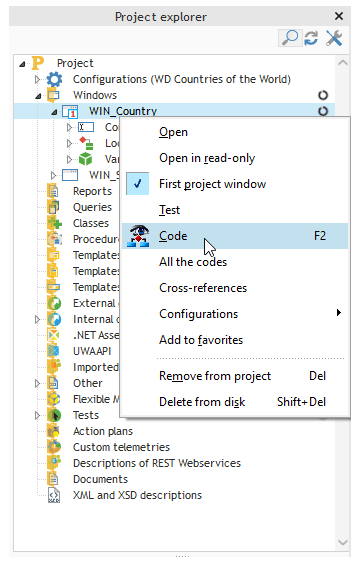The height and width of the screenshot is (561, 362).
Task: Click the scrollbar down arrow
Action: (343, 542)
